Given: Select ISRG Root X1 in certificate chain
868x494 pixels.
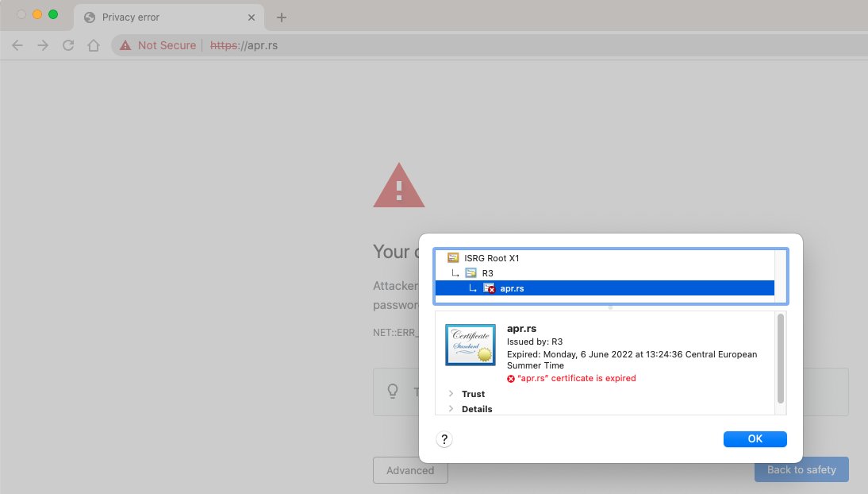Looking at the screenshot, I should [x=605, y=258].
